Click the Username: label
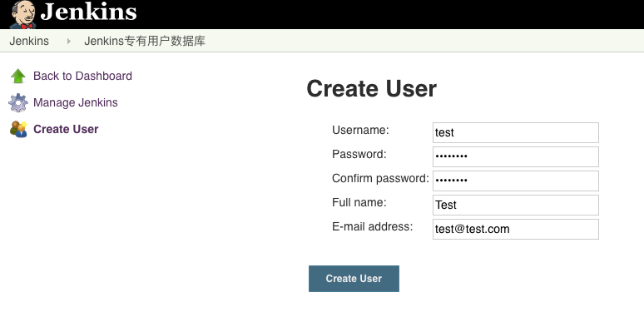This screenshot has height=312, width=644. (x=360, y=130)
